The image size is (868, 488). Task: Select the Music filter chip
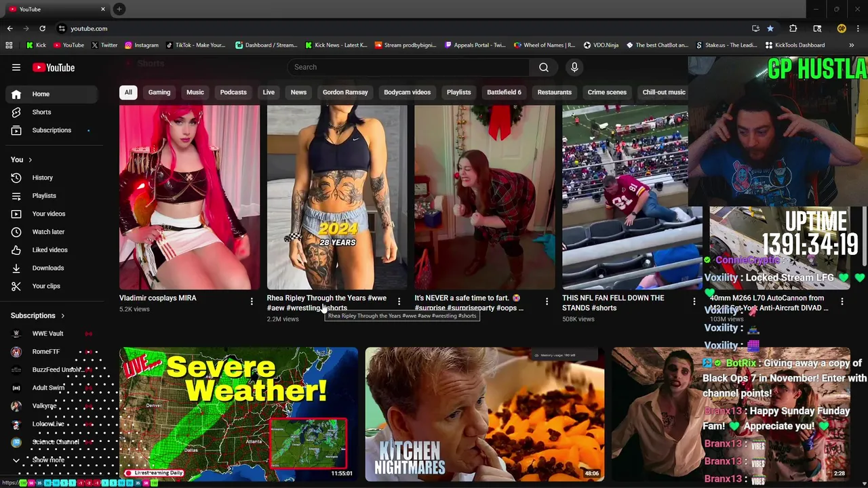pos(195,92)
